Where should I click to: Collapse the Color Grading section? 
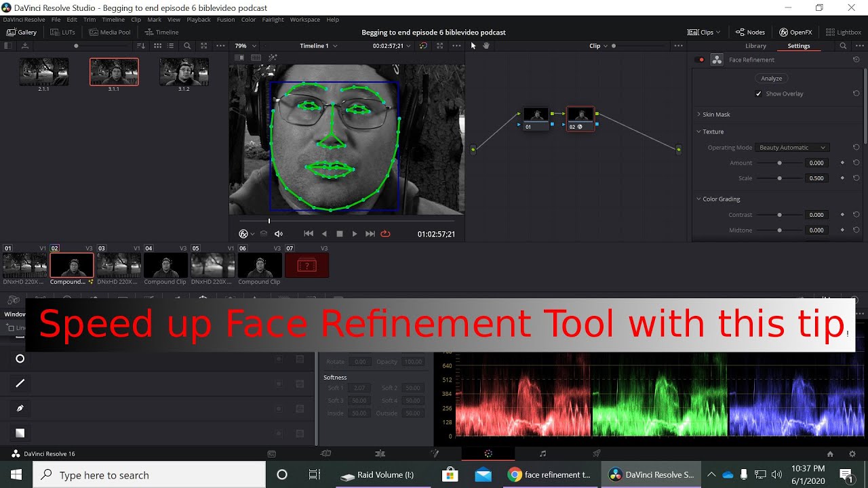coord(718,199)
